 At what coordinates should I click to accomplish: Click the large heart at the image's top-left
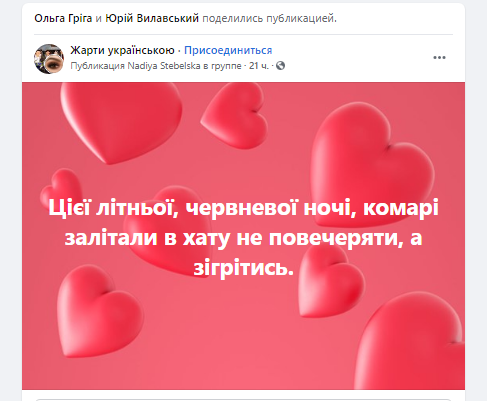tap(120, 120)
